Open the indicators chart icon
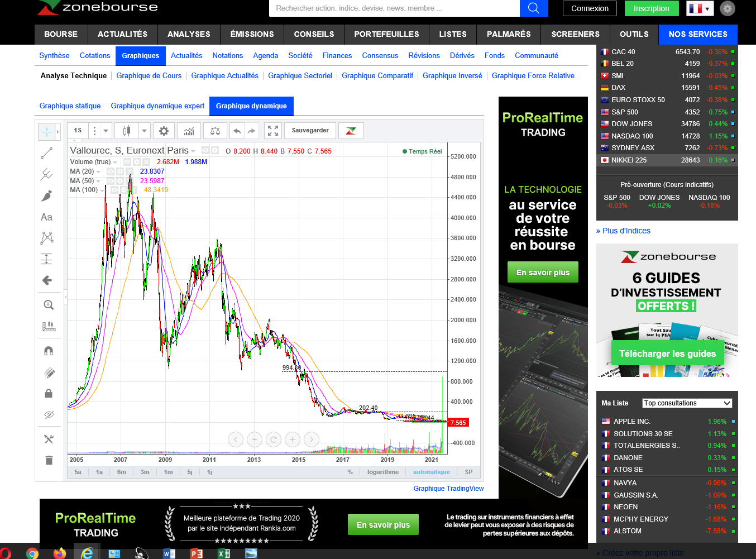This screenshot has width=756, height=559. coord(189,131)
